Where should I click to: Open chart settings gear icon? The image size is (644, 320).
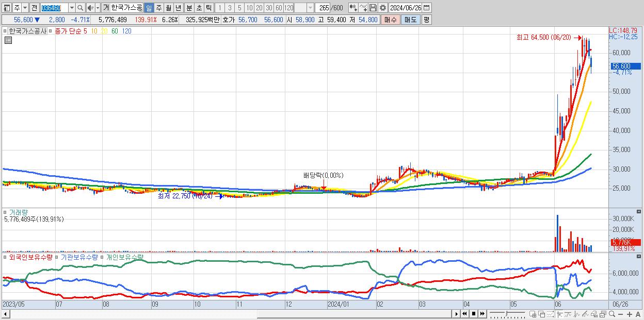click(x=382, y=8)
